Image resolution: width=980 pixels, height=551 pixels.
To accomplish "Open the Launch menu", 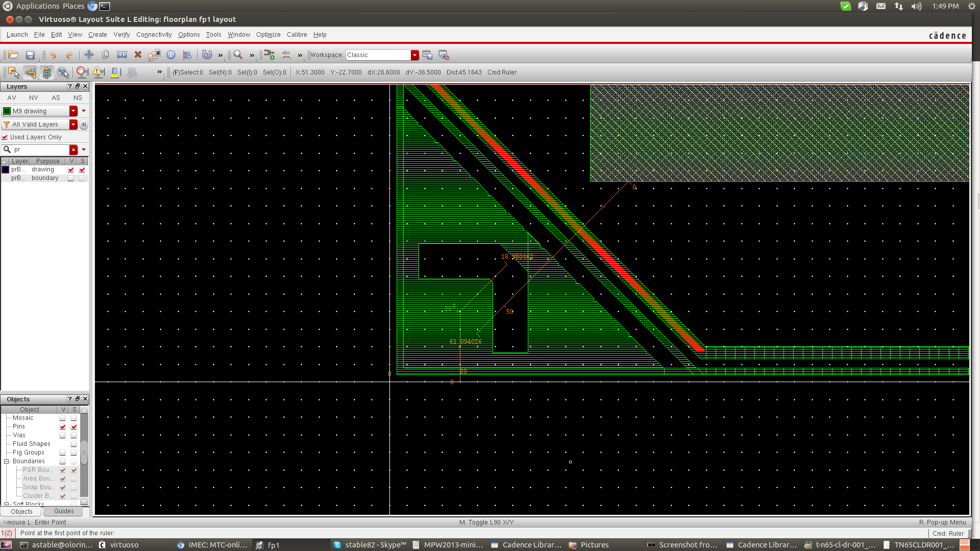I will click(17, 35).
